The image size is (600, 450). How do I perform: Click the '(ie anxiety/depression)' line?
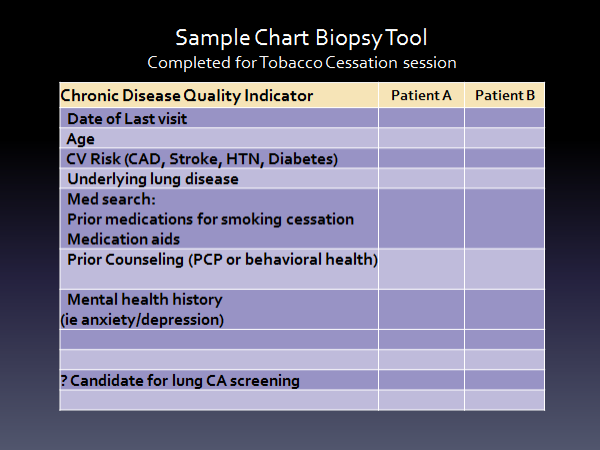(142, 320)
